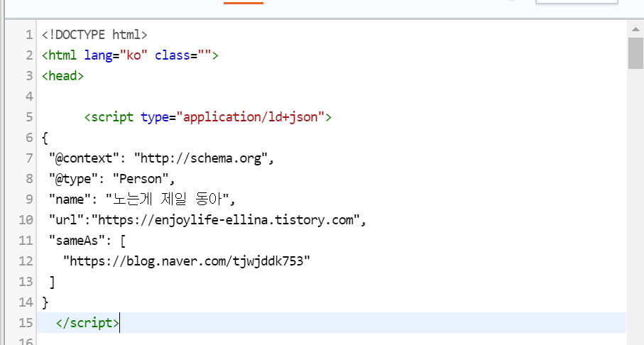Image resolution: width=644 pixels, height=345 pixels.
Task: Click the "@type" key on line 8
Action: (x=74, y=179)
